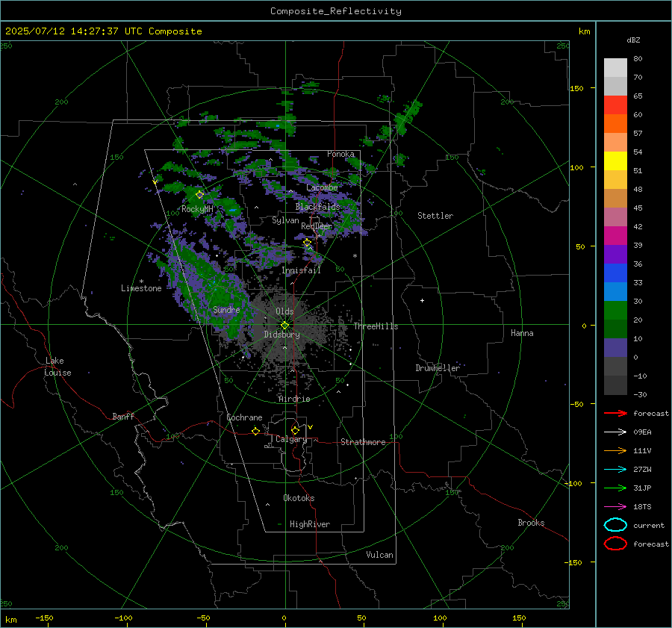The image size is (672, 628).
Task: Click the Olds label
Action: [284, 311]
